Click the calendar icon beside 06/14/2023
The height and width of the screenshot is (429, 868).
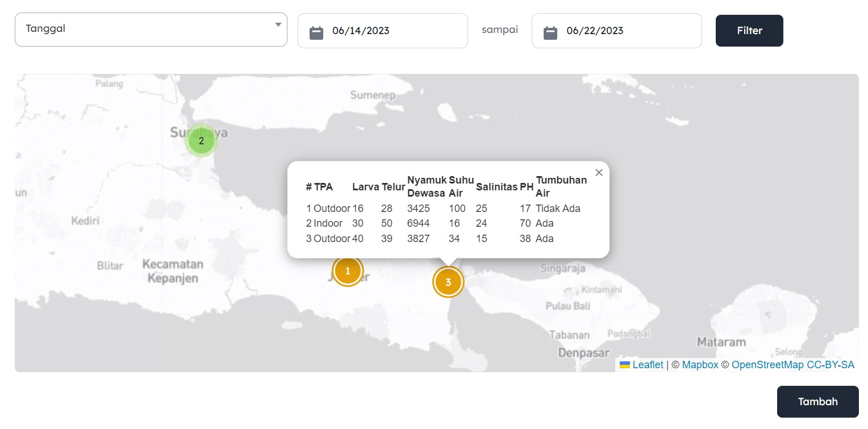tap(316, 33)
